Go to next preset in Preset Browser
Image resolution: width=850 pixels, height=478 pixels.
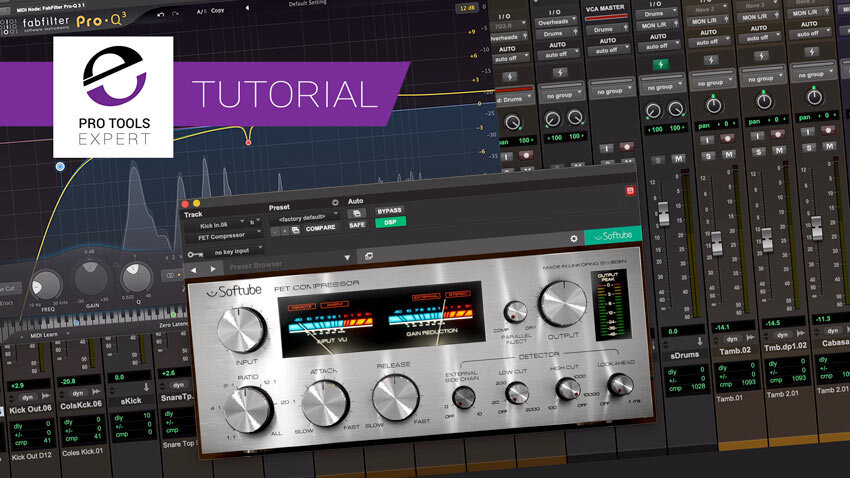point(213,269)
